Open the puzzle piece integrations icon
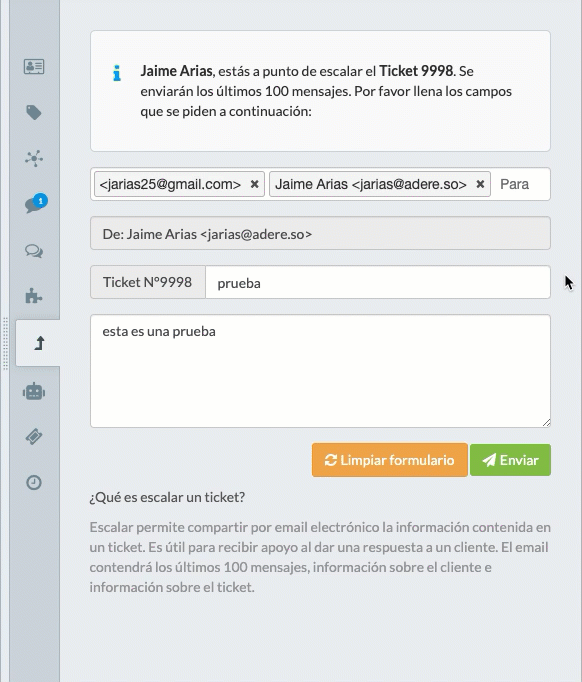 (x=34, y=297)
